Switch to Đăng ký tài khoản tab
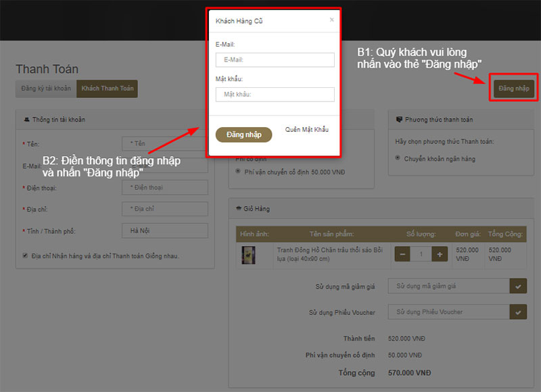This screenshot has height=392, width=541. [x=46, y=89]
